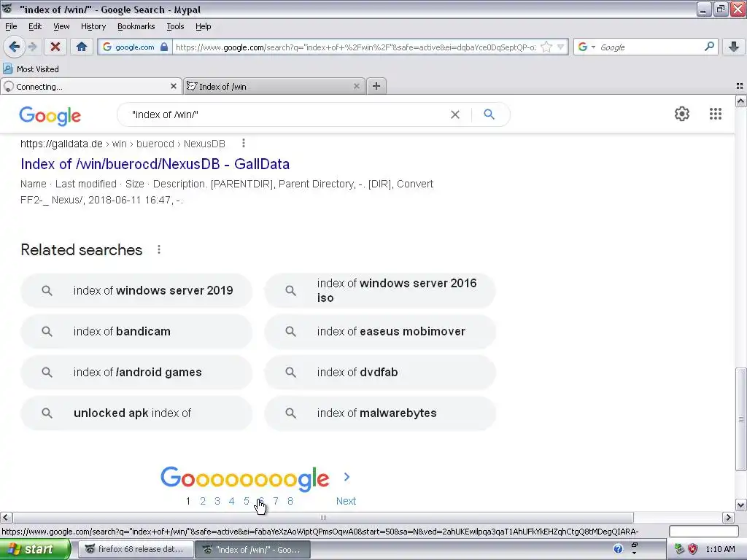Click horizontal scrollbar right arrow
The image size is (747, 560).
click(728, 517)
